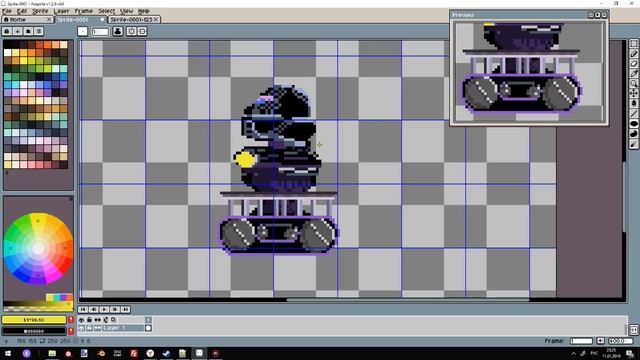Click the Preview window play button
The image size is (640, 360).
tap(598, 15)
